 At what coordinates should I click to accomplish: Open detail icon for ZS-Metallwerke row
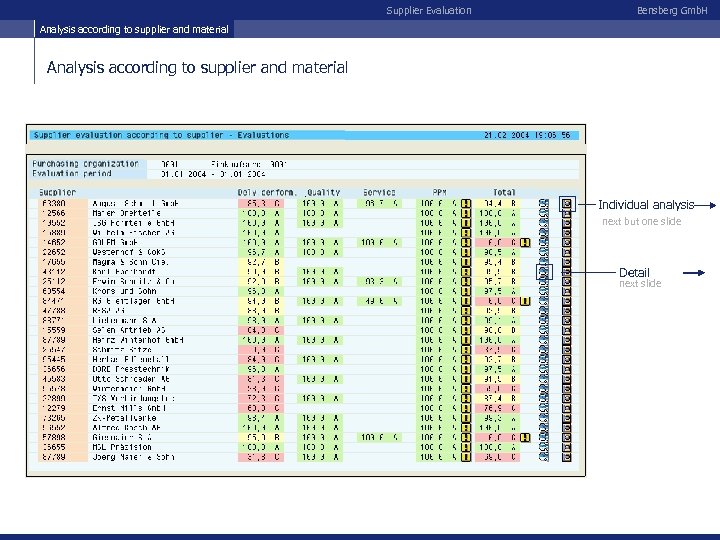544,418
